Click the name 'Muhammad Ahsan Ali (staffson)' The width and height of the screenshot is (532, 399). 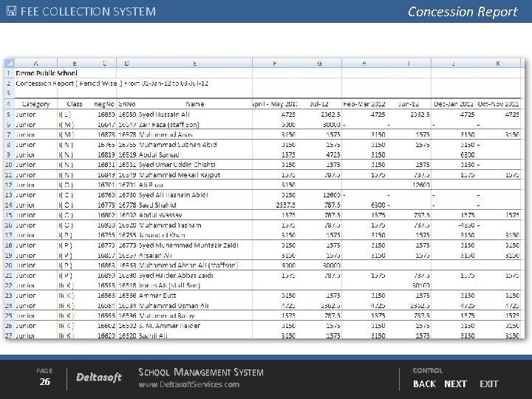pyautogui.click(x=188, y=265)
